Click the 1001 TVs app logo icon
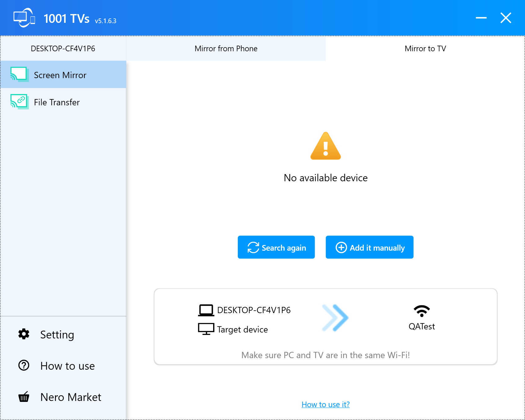This screenshot has height=420, width=525. [x=24, y=18]
